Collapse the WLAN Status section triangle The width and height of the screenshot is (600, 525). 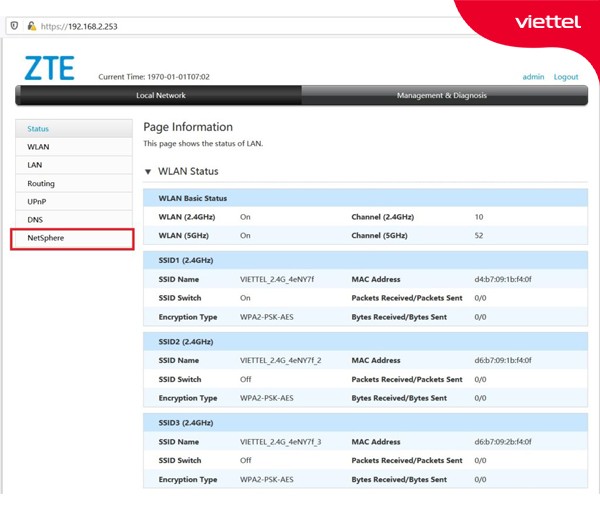pyautogui.click(x=148, y=172)
